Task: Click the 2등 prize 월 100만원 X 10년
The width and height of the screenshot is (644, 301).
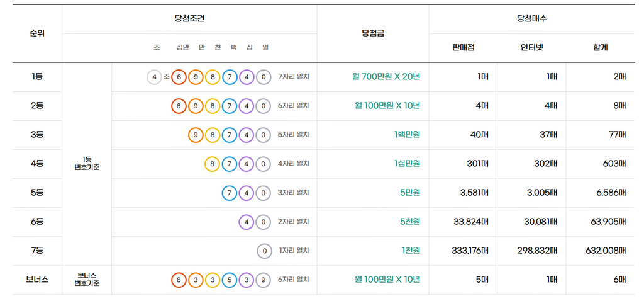Action: [387, 106]
